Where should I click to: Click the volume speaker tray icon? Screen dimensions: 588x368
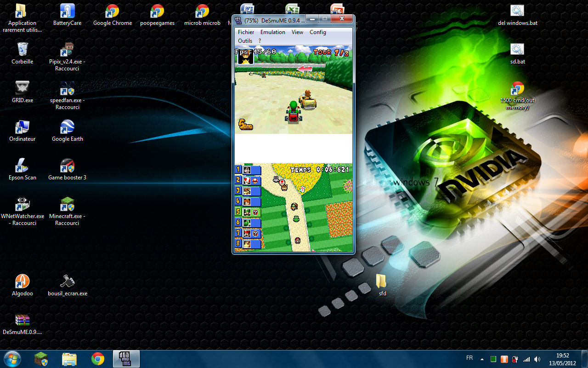click(537, 359)
